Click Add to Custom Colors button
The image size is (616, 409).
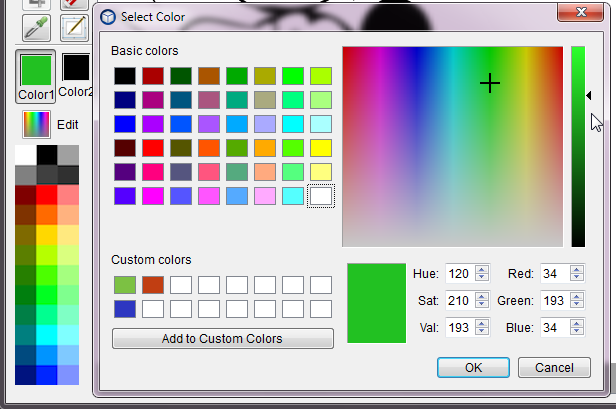point(223,338)
